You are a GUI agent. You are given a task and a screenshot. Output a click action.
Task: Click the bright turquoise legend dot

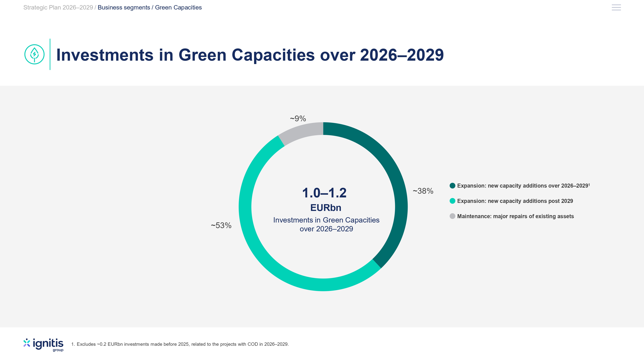tap(452, 201)
